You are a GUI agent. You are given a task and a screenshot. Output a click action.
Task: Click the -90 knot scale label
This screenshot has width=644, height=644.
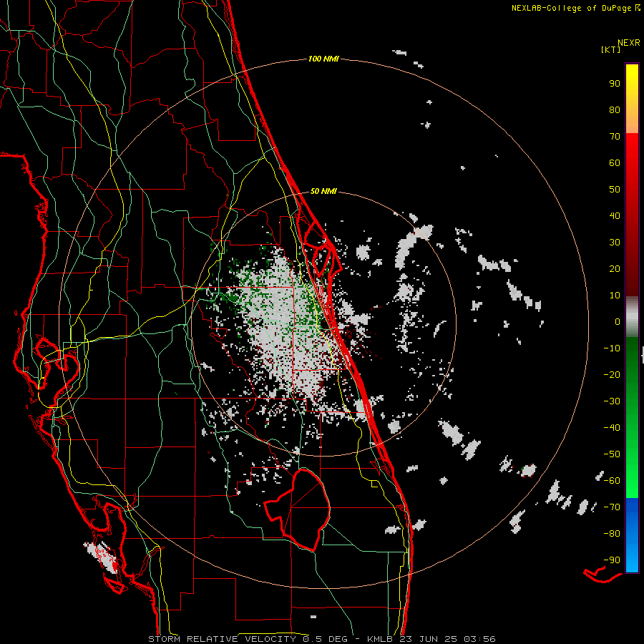[612, 560]
